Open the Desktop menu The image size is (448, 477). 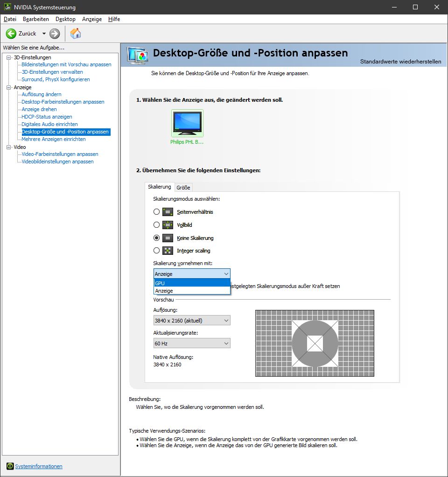[x=65, y=19]
